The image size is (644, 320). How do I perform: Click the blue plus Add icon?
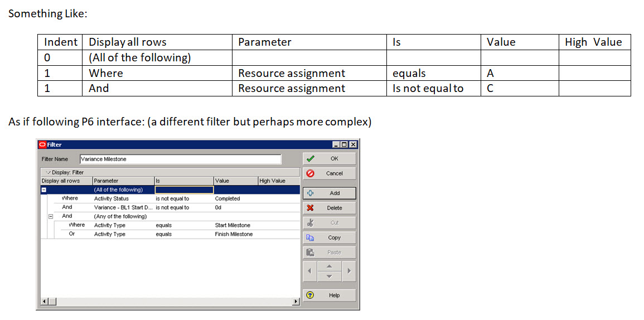(x=311, y=193)
